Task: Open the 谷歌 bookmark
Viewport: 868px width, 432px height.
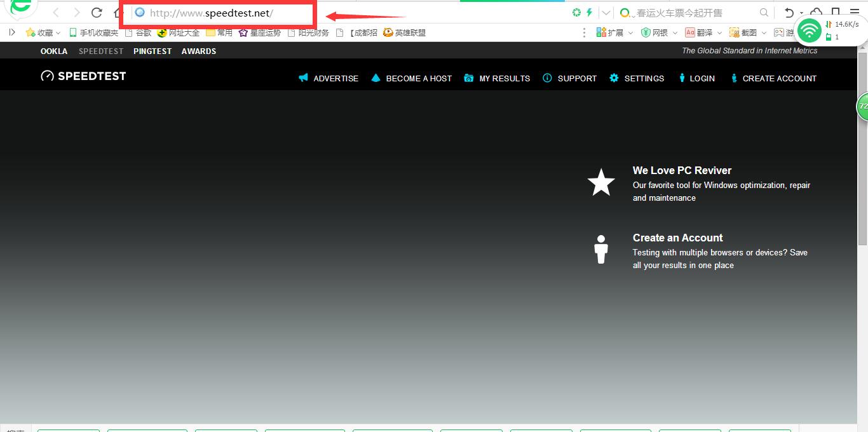Action: [138, 32]
